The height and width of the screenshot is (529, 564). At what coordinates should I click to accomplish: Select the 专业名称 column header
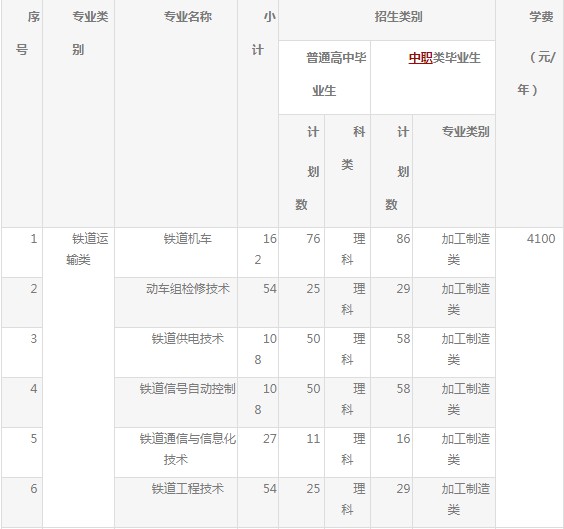176,113
